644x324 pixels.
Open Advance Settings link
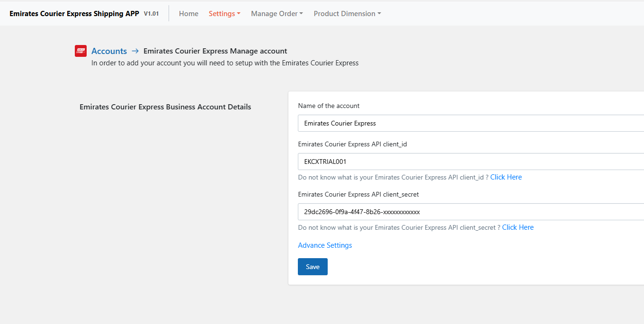tap(325, 245)
